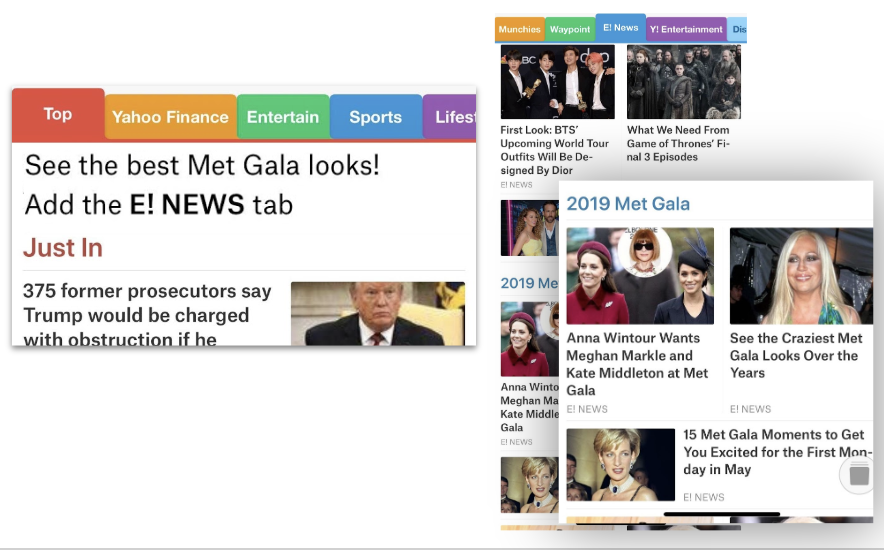This screenshot has width=884, height=550.
Task: Read First Look: BTS' World Tour Outfits article
Action: point(555,150)
